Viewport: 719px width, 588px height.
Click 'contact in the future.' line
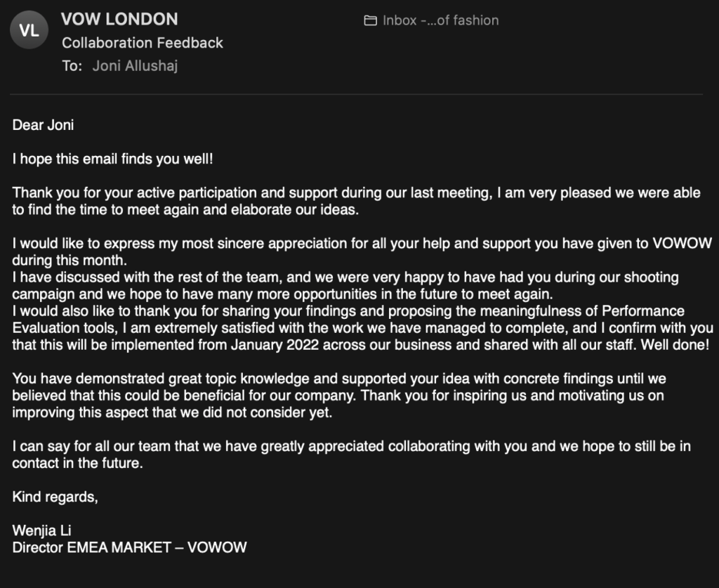point(77,463)
